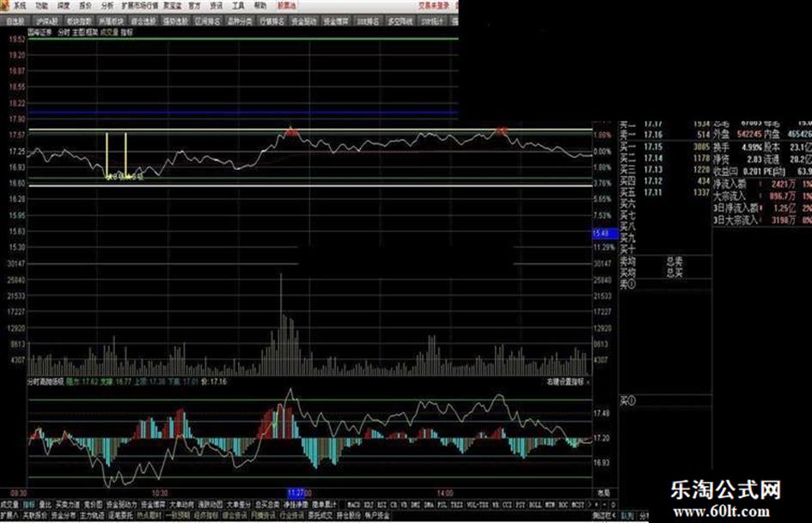
Task: Select the DDE排名 toolbar tab
Action: pyautogui.click(x=368, y=21)
